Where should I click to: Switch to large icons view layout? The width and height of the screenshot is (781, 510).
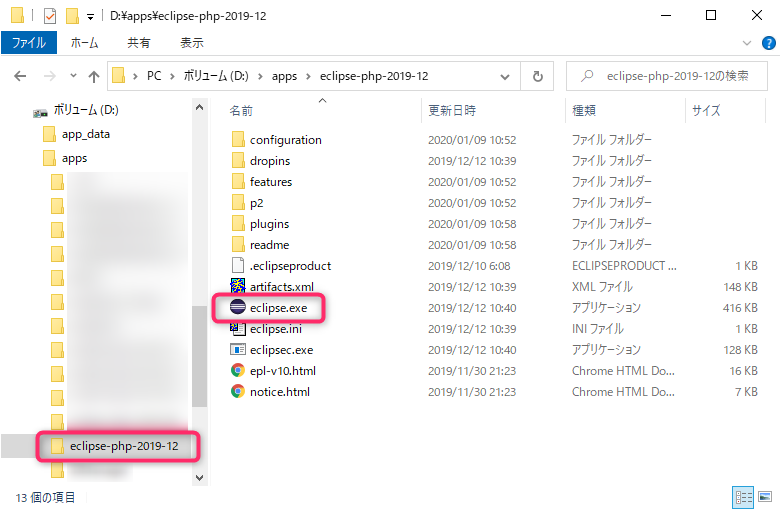point(765,497)
